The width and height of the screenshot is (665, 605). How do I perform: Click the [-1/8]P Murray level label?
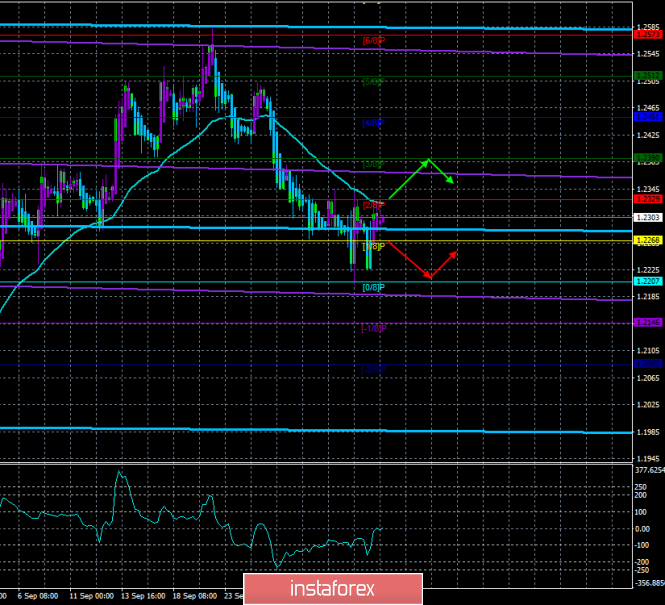click(373, 328)
